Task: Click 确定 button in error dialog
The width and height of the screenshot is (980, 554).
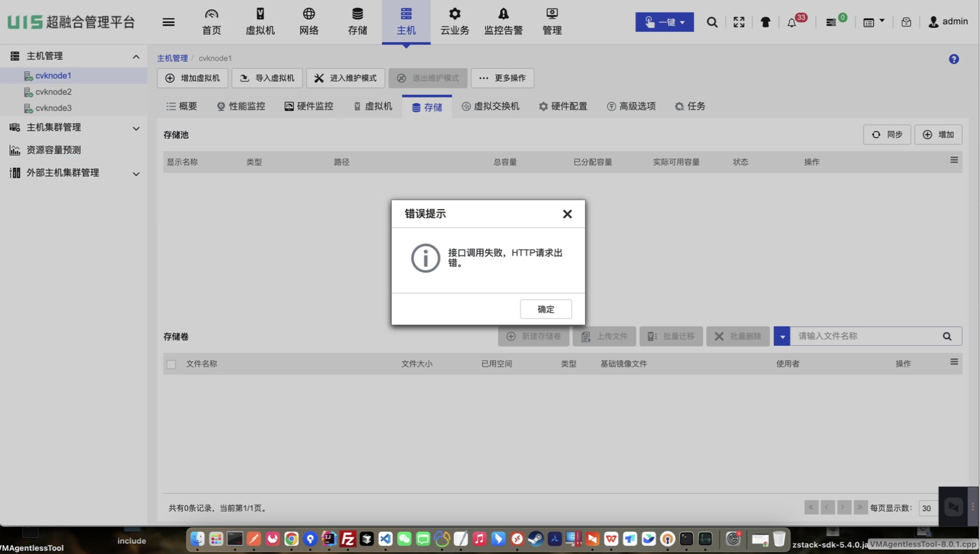Action: (545, 309)
